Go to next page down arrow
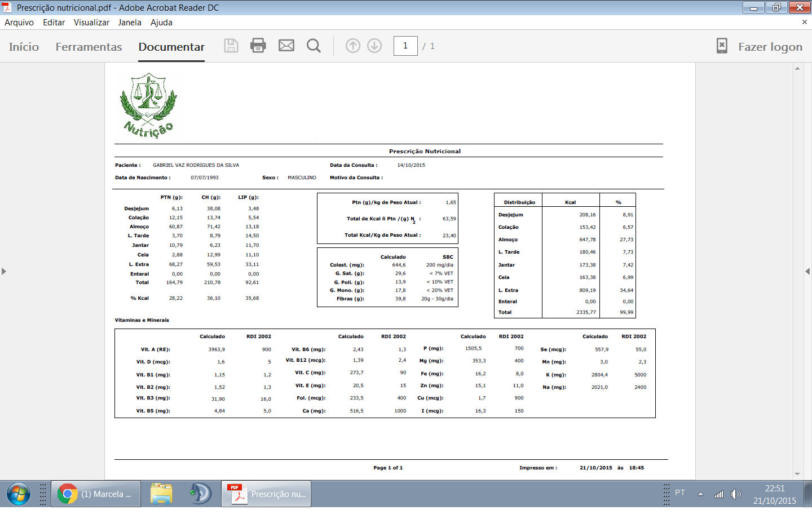 (374, 46)
